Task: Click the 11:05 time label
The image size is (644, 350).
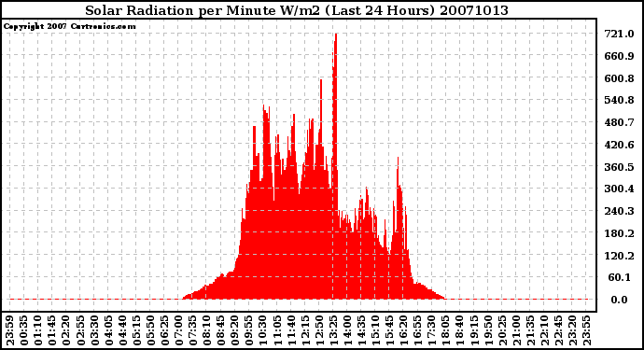Action: [x=277, y=330]
